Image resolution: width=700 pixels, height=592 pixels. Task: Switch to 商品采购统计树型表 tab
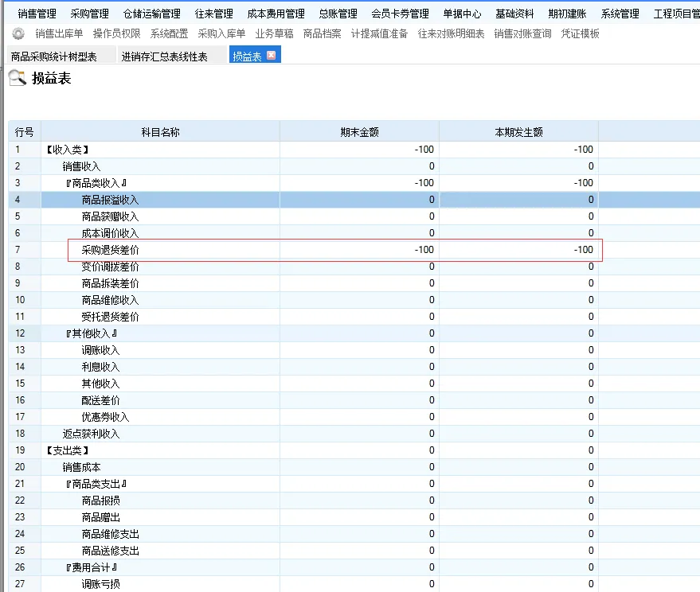pos(54,56)
